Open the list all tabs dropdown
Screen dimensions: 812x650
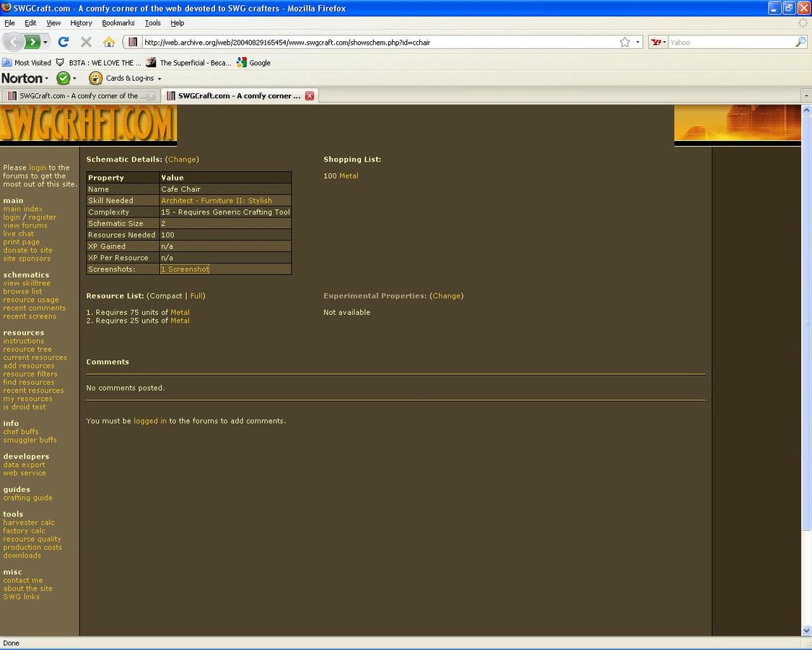806,95
